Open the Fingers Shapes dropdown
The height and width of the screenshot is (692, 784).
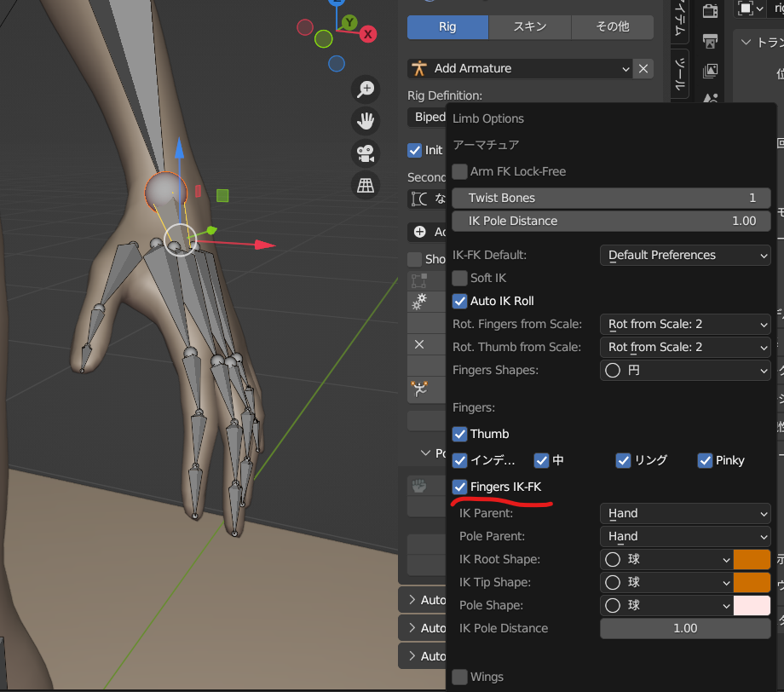[684, 370]
